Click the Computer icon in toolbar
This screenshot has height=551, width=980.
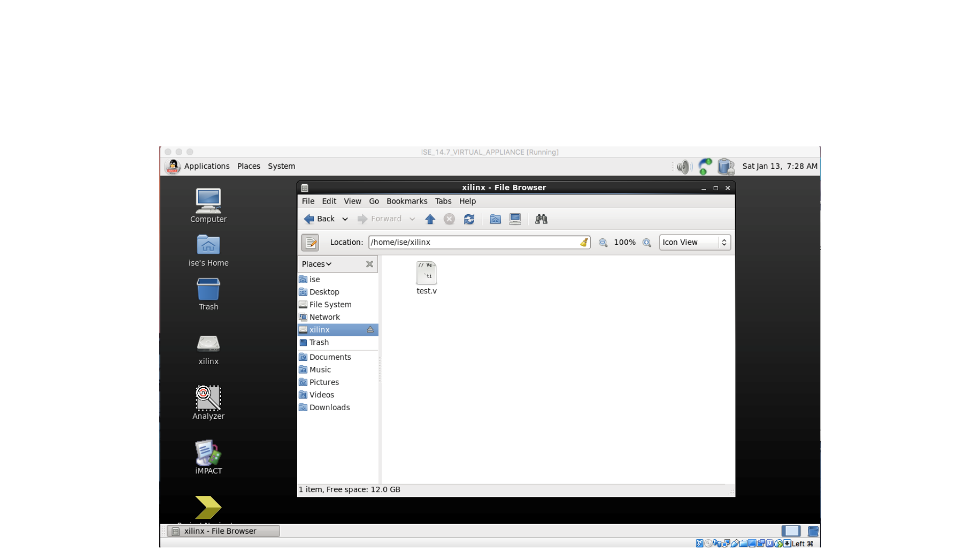515,219
